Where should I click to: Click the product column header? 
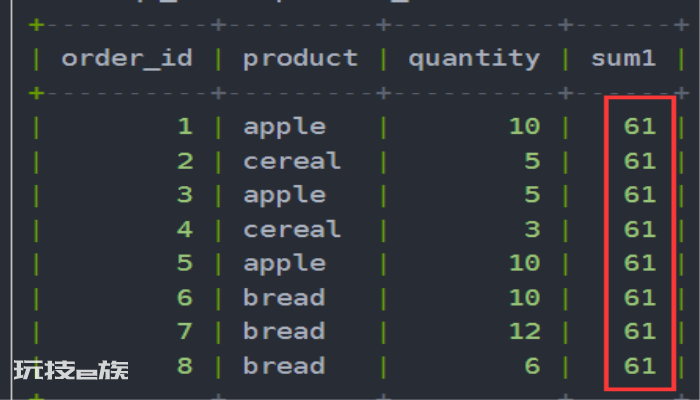point(300,59)
